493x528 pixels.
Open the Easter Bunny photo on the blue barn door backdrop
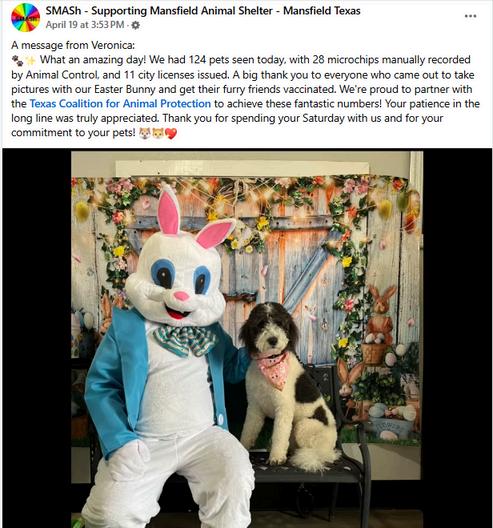pos(247,338)
